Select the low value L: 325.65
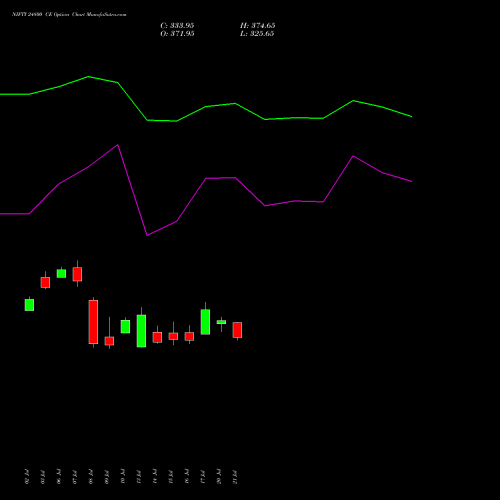This screenshot has width=500, height=500. (x=257, y=34)
